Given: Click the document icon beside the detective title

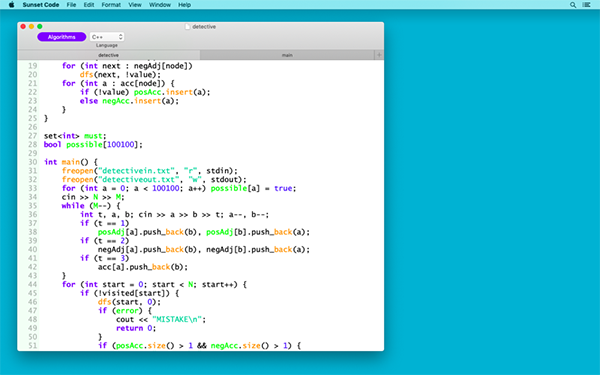Looking at the screenshot, I should click(188, 27).
